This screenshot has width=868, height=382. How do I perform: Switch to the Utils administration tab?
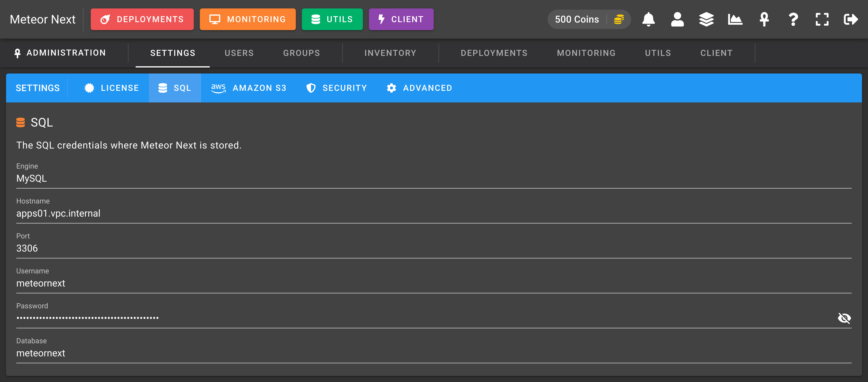click(x=658, y=53)
